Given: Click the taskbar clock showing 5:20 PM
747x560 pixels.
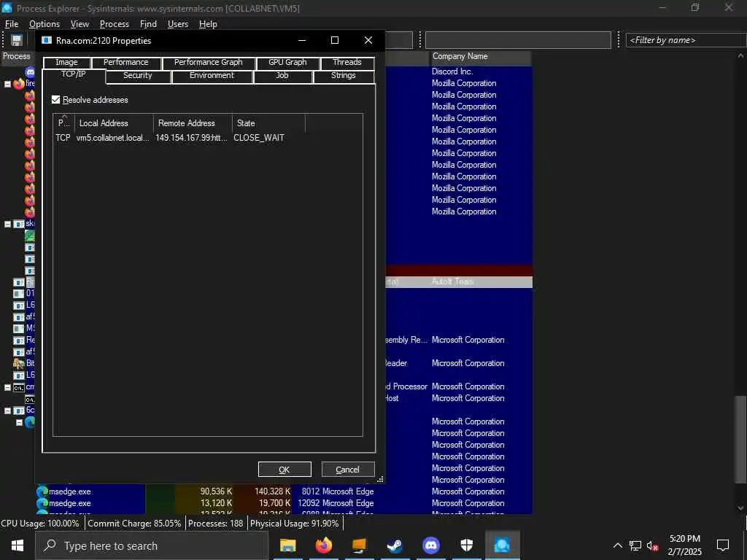Looking at the screenshot, I should [684, 545].
